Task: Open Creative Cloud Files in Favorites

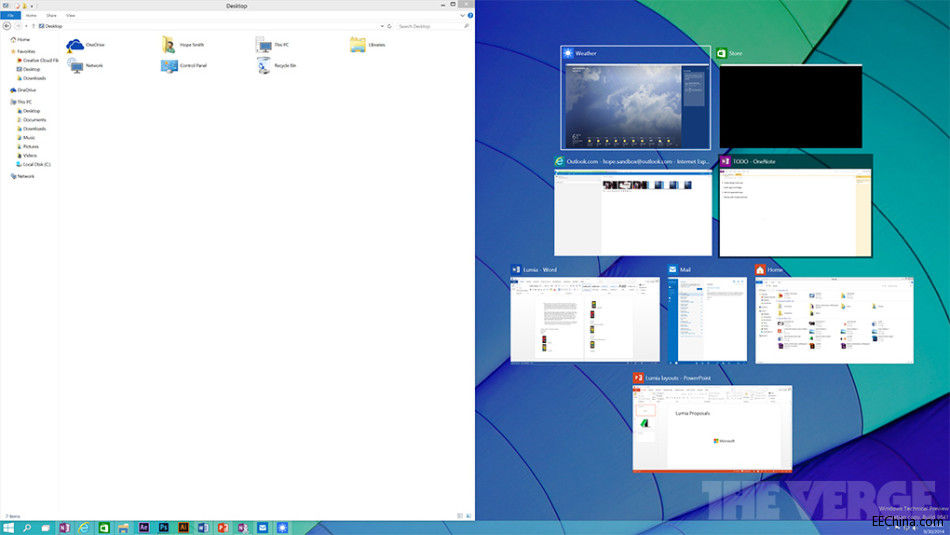Action: pyautogui.click(x=38, y=61)
